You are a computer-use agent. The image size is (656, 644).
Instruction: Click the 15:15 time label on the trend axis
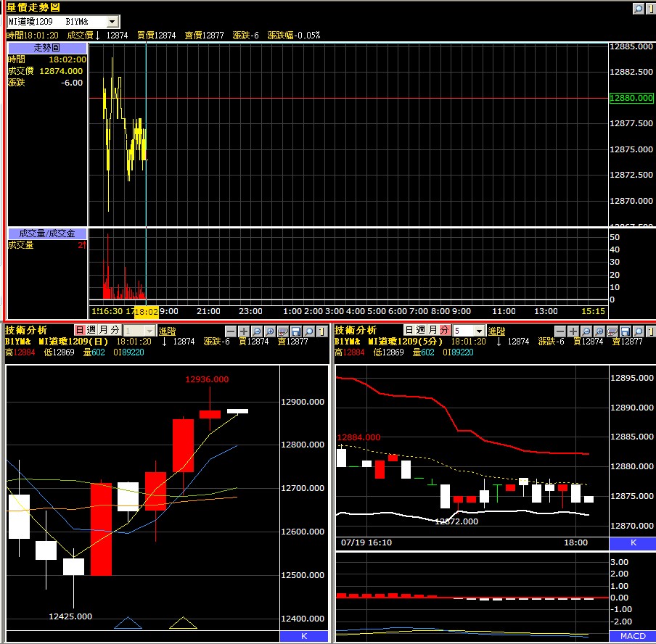(x=594, y=311)
